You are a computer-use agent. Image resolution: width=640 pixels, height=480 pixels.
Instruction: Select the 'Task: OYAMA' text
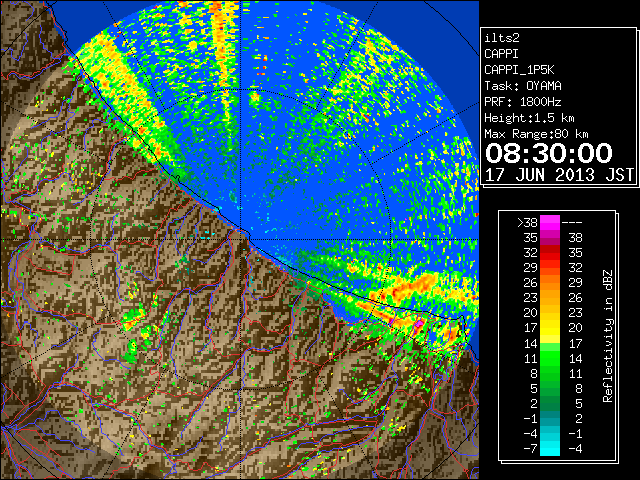[x=523, y=86]
